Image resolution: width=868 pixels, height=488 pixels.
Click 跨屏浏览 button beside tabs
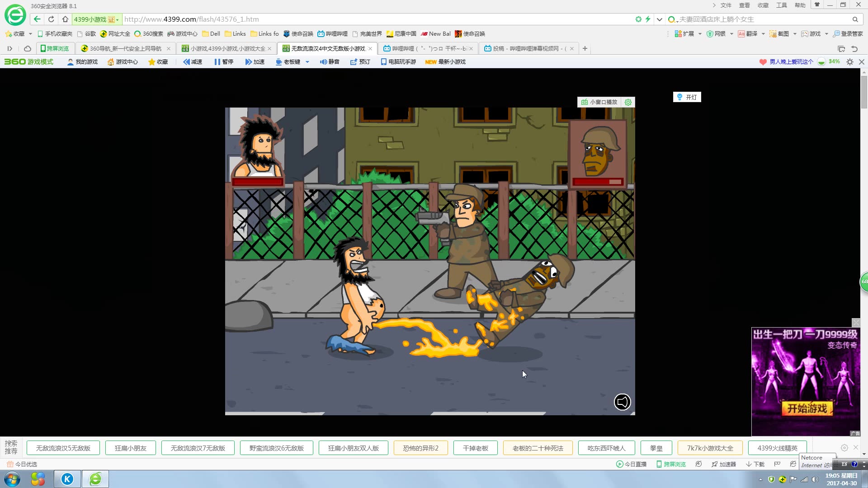[55, 48]
